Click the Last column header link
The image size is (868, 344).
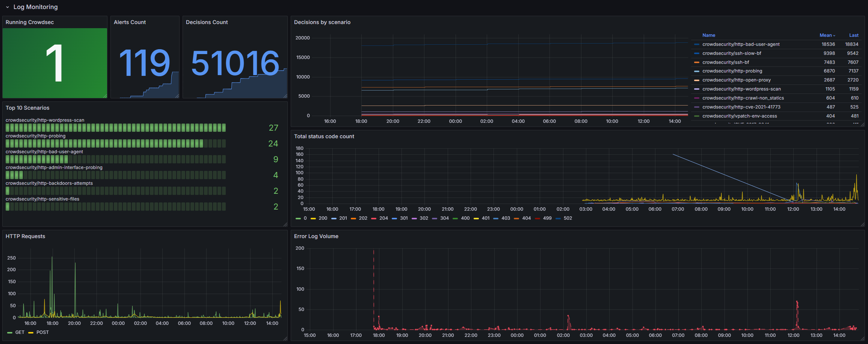853,35
